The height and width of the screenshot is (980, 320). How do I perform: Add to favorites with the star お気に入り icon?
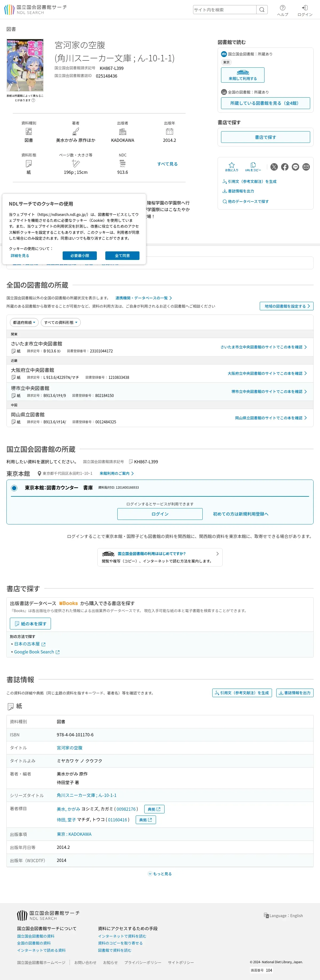(x=231, y=167)
